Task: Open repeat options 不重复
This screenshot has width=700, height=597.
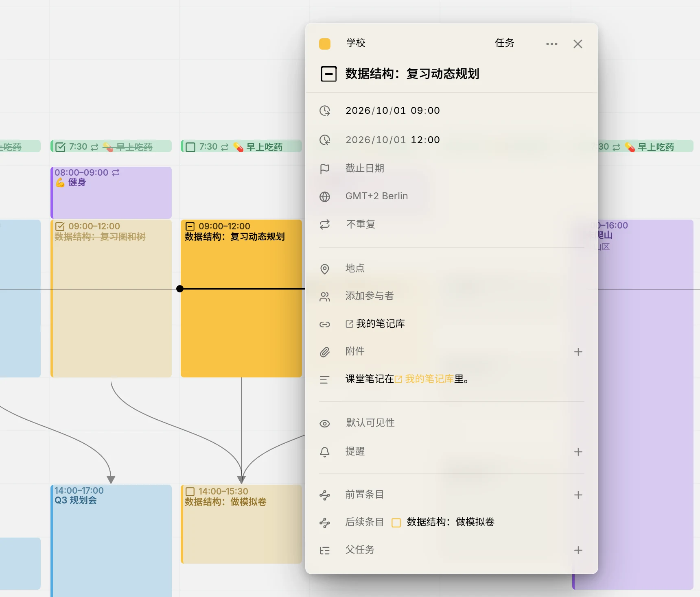Action: 361,224
